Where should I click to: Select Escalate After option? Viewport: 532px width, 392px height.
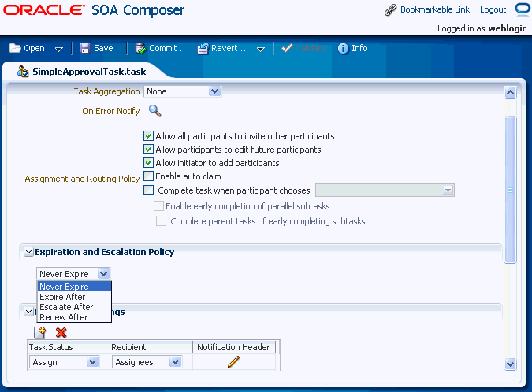pos(74,307)
